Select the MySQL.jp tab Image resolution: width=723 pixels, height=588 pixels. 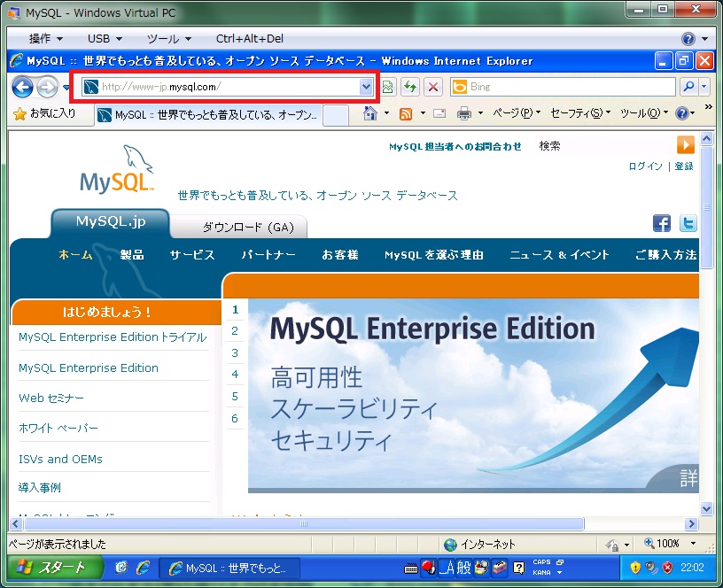click(110, 223)
